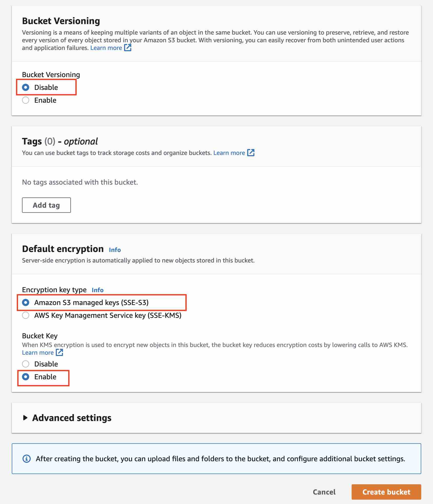433x504 pixels.
Task: Click external link icon under Bucket Key description
Action: coord(59,353)
